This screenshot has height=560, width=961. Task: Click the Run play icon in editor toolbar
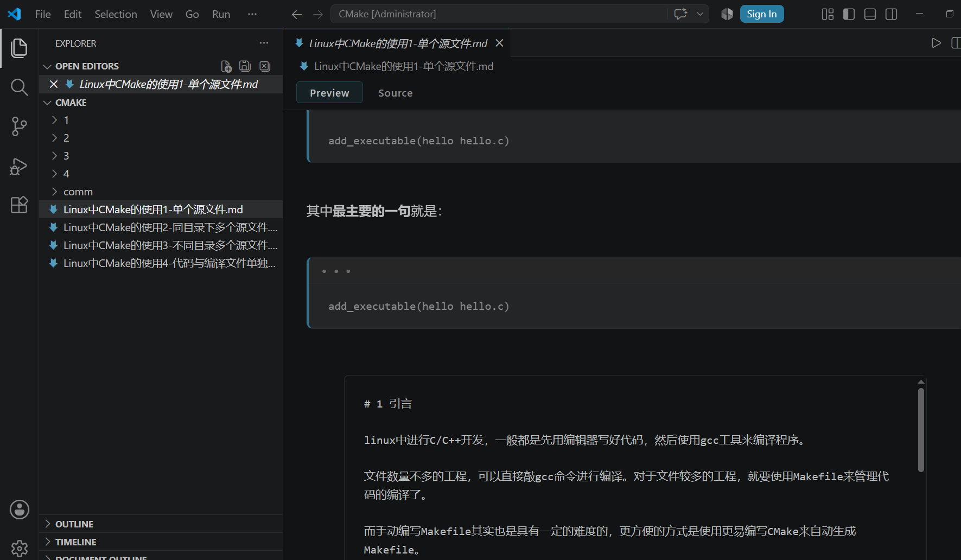[x=936, y=43]
